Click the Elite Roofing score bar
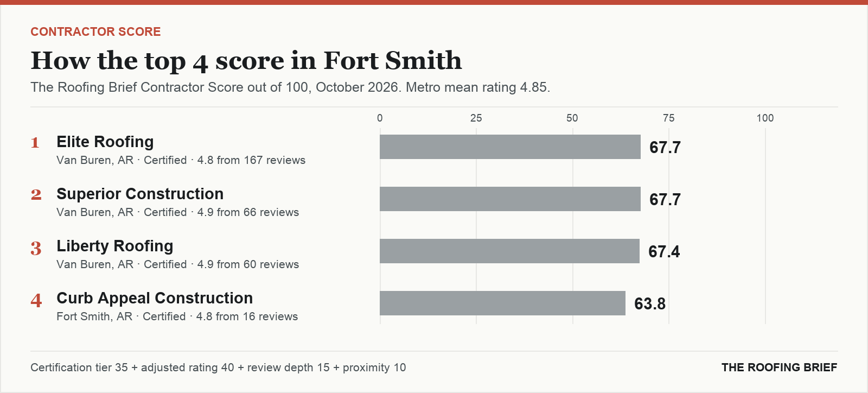 point(510,147)
